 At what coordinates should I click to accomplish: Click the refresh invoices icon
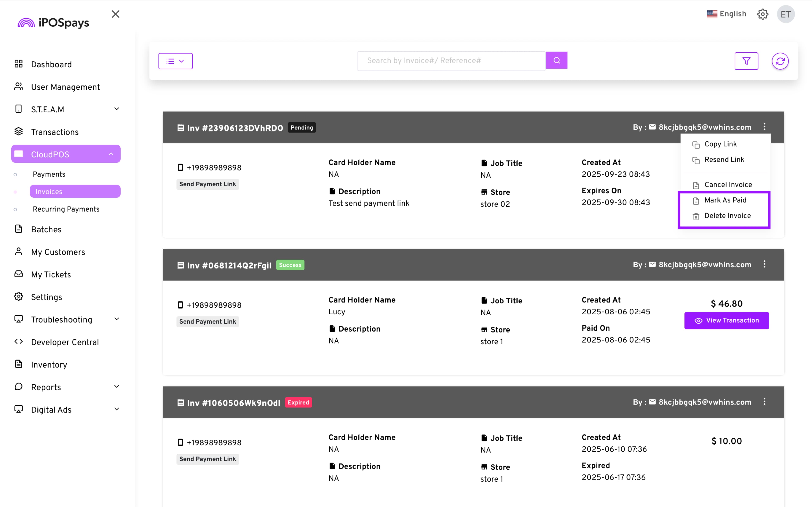(780, 61)
